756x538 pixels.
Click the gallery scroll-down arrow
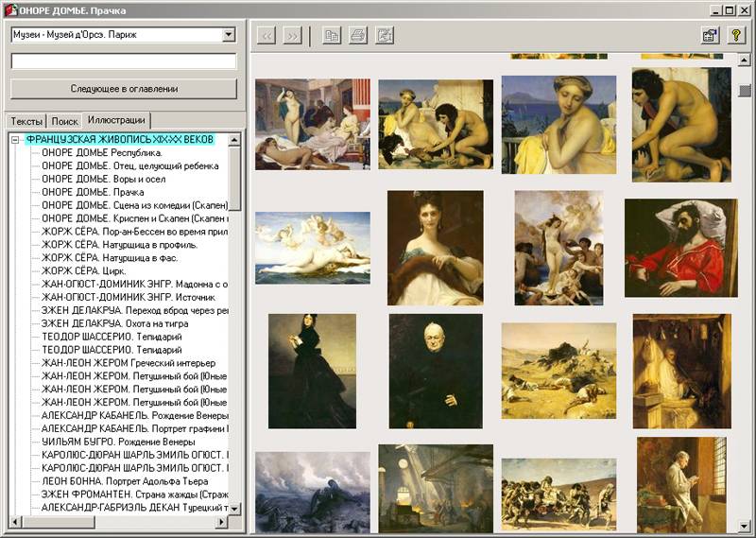pyautogui.click(x=745, y=526)
